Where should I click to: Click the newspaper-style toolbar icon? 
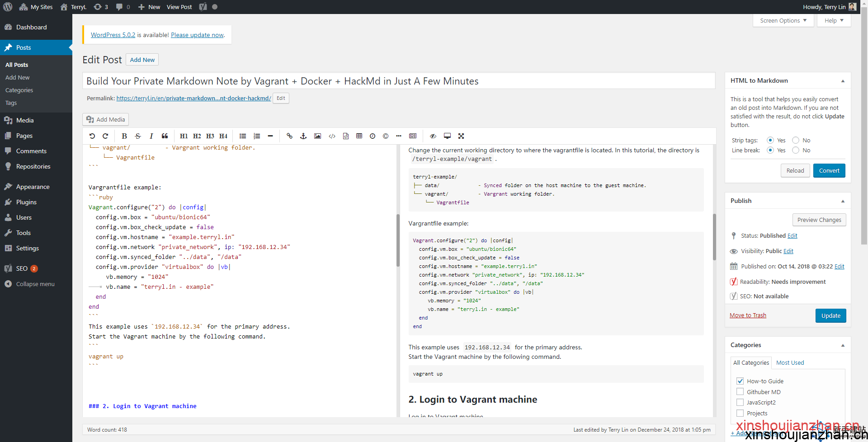pyautogui.click(x=413, y=136)
